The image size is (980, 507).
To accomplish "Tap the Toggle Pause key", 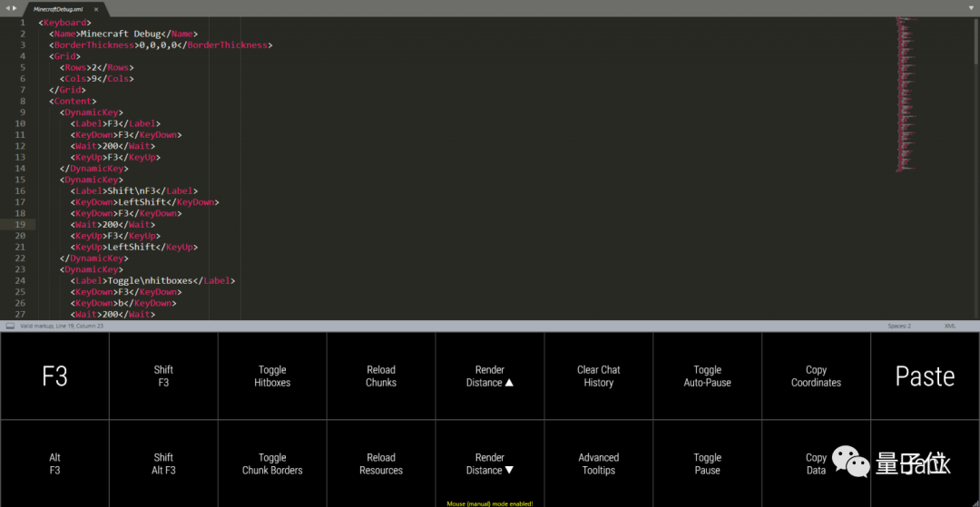I will 707,463.
